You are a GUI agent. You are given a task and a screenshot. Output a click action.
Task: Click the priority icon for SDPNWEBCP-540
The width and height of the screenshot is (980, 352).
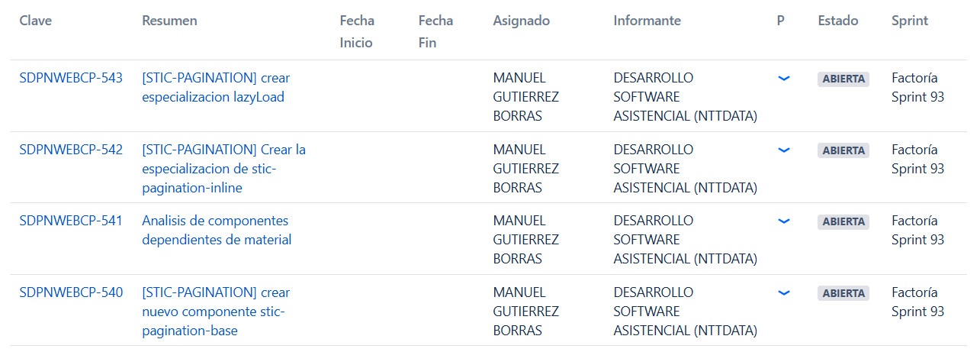click(x=783, y=293)
